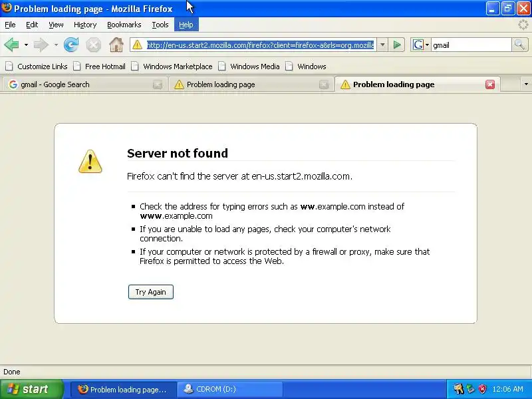
Task: Select the URL address field
Action: (260, 45)
